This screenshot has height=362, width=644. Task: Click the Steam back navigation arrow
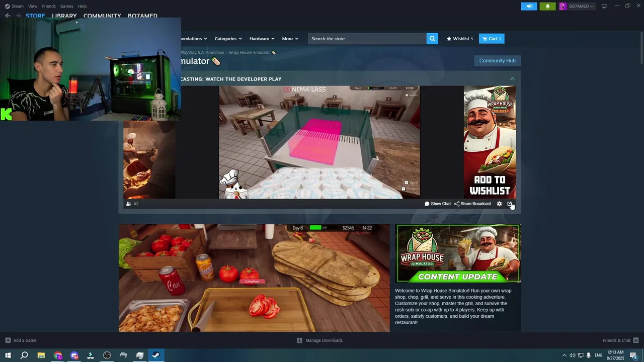pyautogui.click(x=8, y=16)
